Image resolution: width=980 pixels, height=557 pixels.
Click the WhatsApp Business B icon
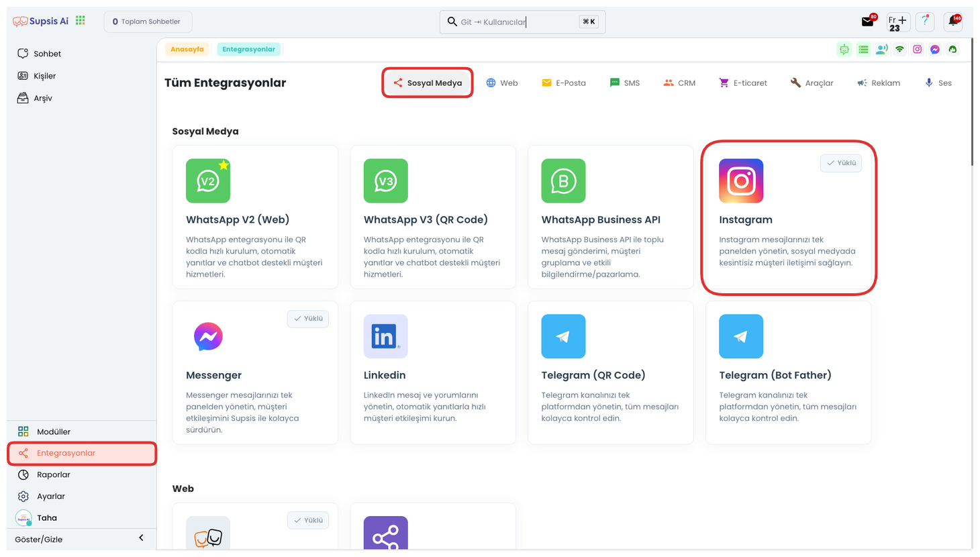pyautogui.click(x=563, y=181)
